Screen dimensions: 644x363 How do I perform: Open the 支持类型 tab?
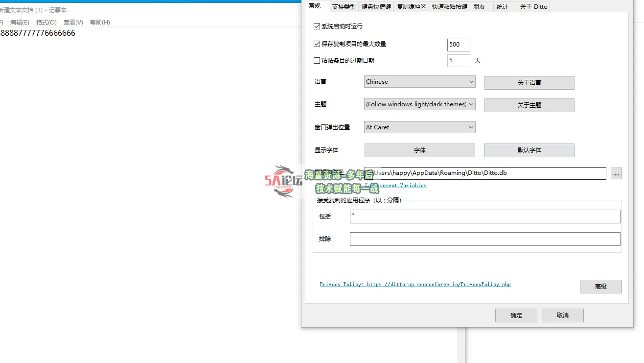tap(344, 6)
